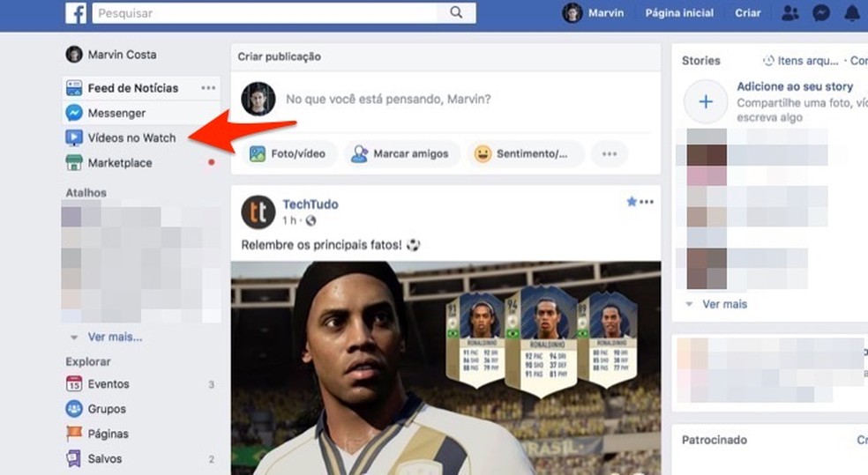This screenshot has width=868, height=475.
Task: Open TechTudo page link
Action: [x=311, y=204]
